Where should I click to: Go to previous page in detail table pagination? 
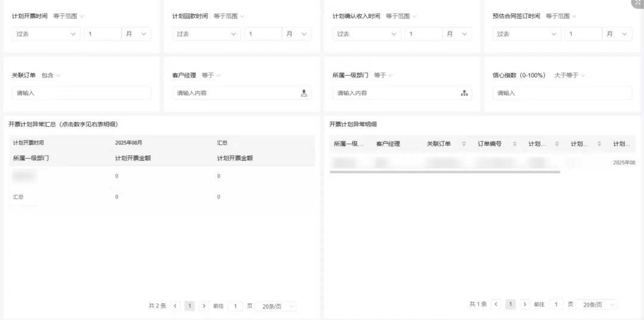coord(496,304)
